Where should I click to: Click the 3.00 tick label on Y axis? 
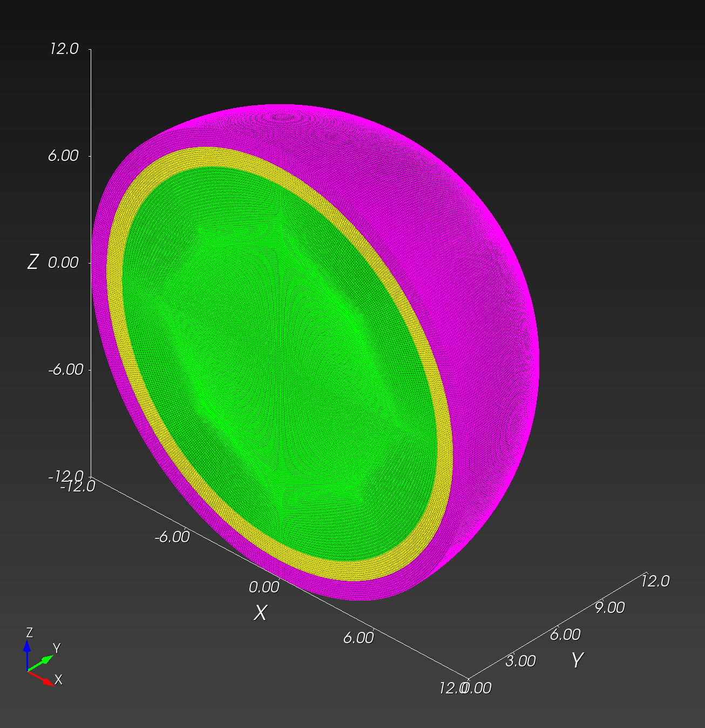(520, 661)
